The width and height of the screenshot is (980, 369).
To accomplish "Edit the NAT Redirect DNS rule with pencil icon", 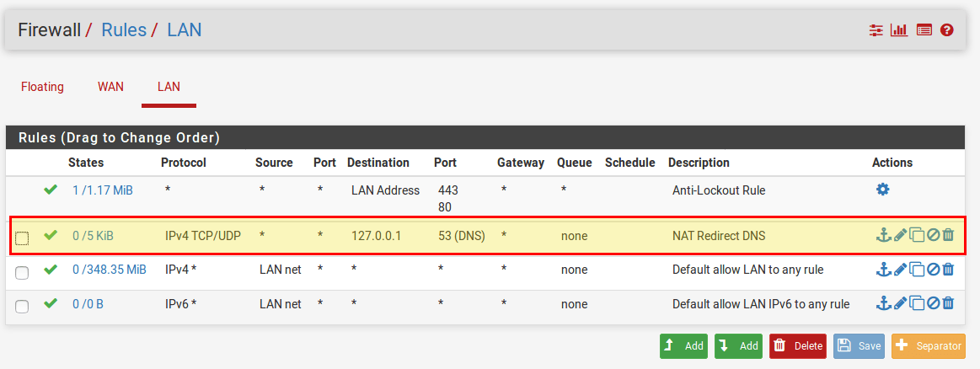I will click(x=900, y=235).
